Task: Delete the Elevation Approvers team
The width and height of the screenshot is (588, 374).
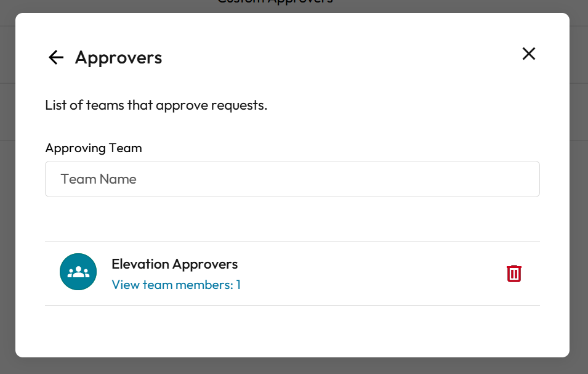Action: pos(513,274)
